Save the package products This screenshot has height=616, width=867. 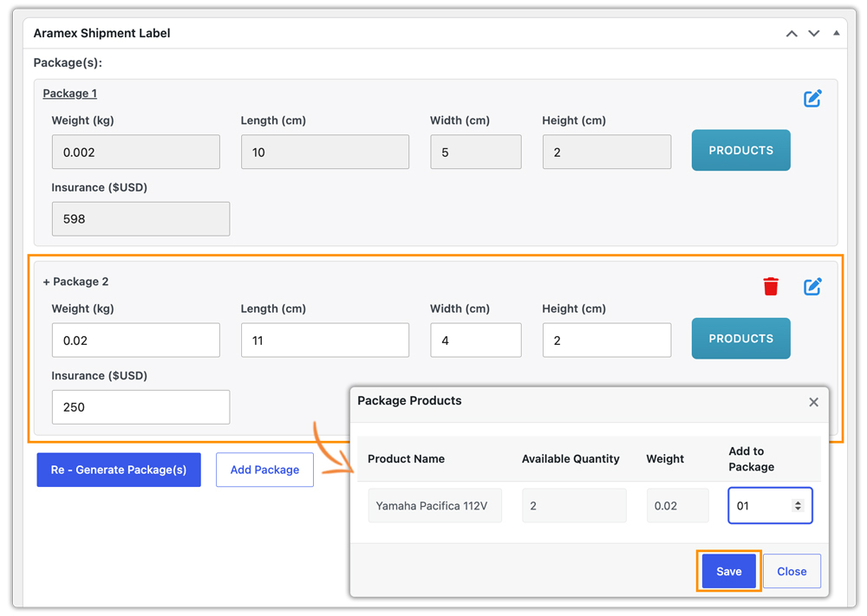click(729, 571)
